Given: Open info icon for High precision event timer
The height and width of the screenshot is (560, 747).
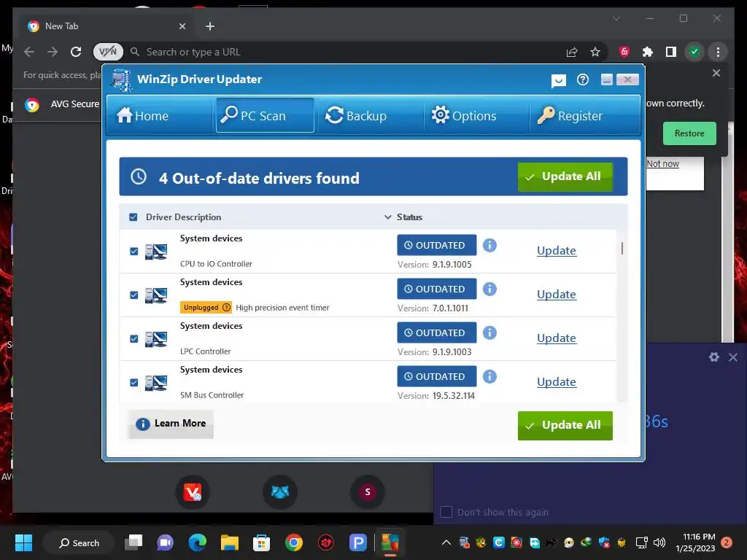Looking at the screenshot, I should (489, 289).
